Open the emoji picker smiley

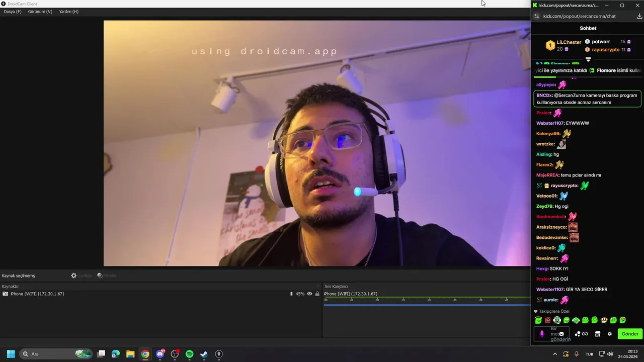coord(561,334)
